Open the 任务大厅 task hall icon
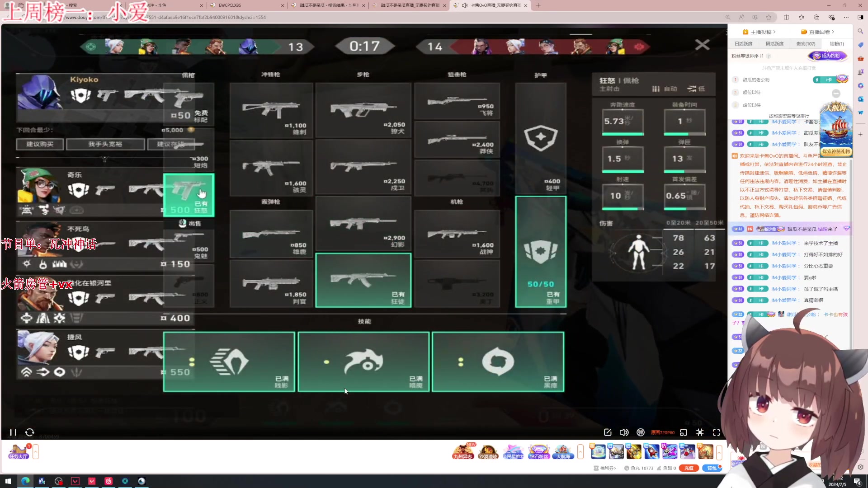 click(x=19, y=451)
